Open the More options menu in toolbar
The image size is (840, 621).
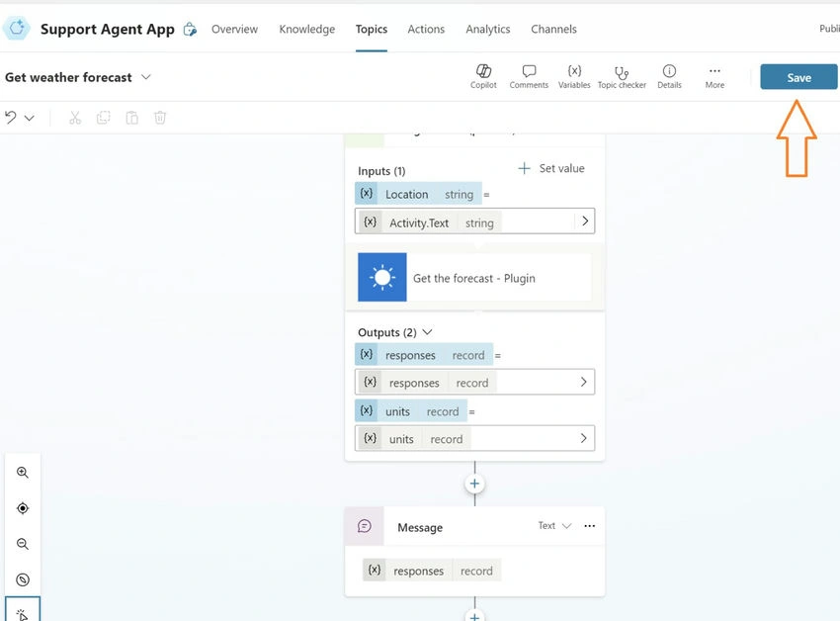coord(714,77)
